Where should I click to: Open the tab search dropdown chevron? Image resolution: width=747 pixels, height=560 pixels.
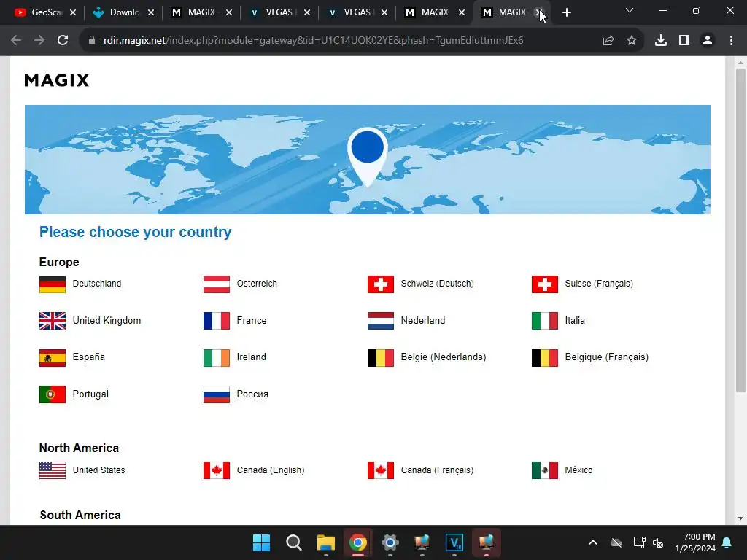pos(630,10)
